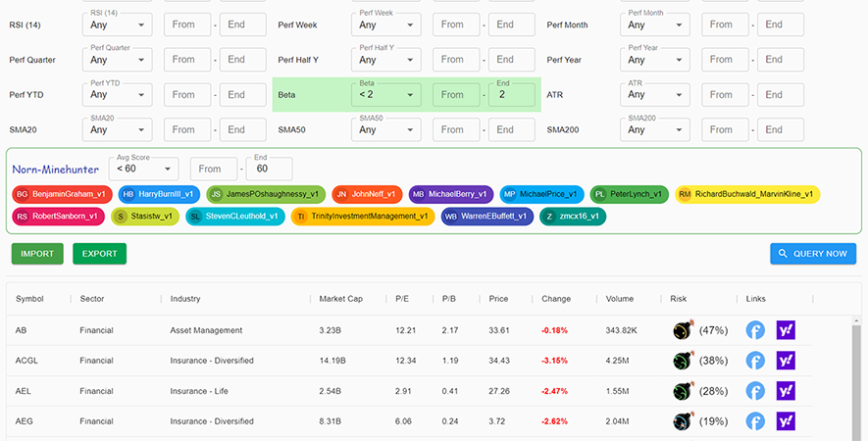Expand the Avg Score dropdown
Image resolution: width=868 pixels, height=441 pixels.
(x=143, y=169)
